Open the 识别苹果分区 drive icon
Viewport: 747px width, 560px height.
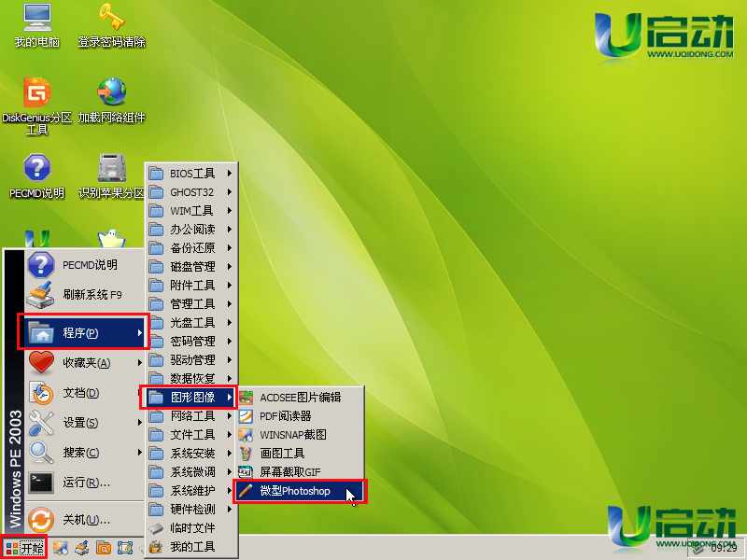pyautogui.click(x=111, y=176)
